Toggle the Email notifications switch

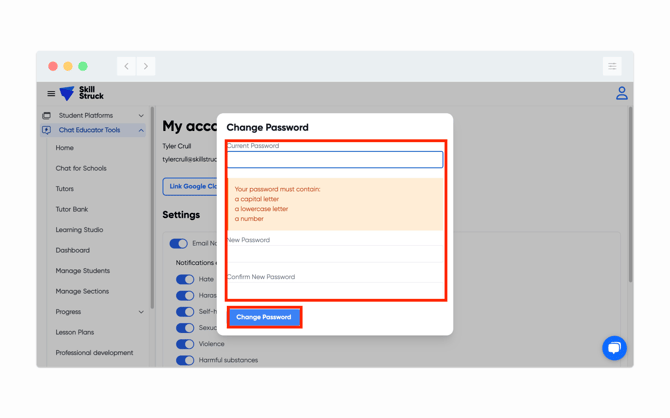tap(179, 243)
